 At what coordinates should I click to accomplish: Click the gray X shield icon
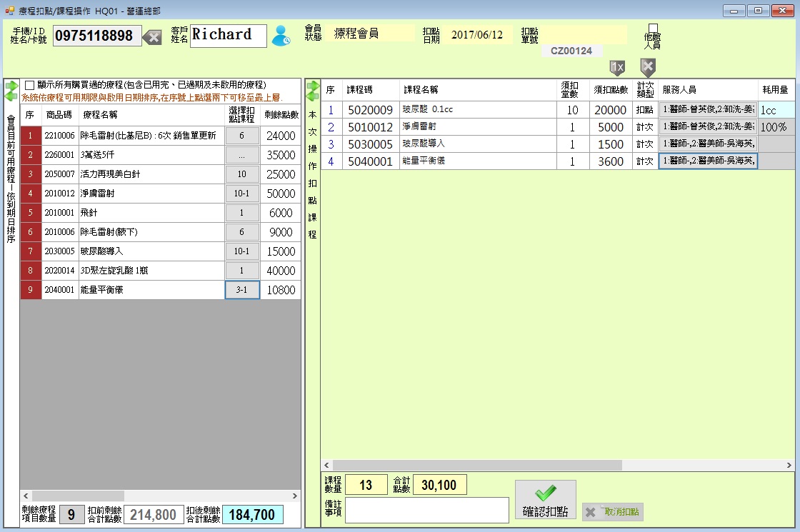[x=648, y=67]
